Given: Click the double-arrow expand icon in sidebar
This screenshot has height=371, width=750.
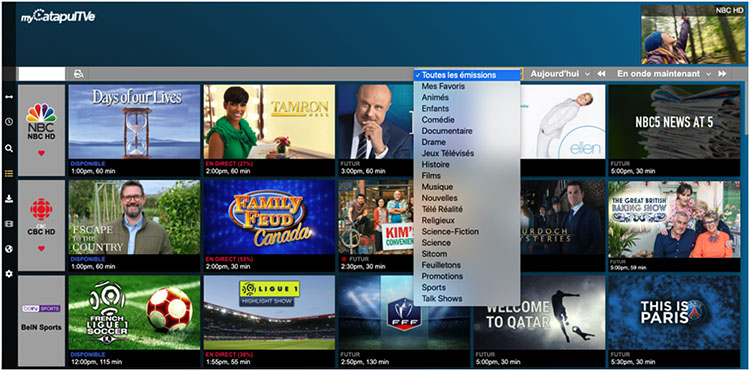Looking at the screenshot, I should tap(9, 97).
